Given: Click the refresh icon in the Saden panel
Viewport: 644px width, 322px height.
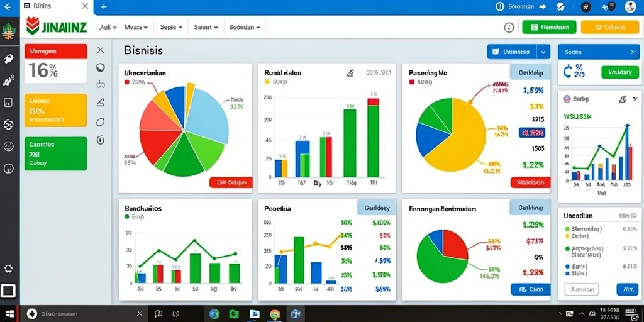Looking at the screenshot, I should [x=568, y=72].
